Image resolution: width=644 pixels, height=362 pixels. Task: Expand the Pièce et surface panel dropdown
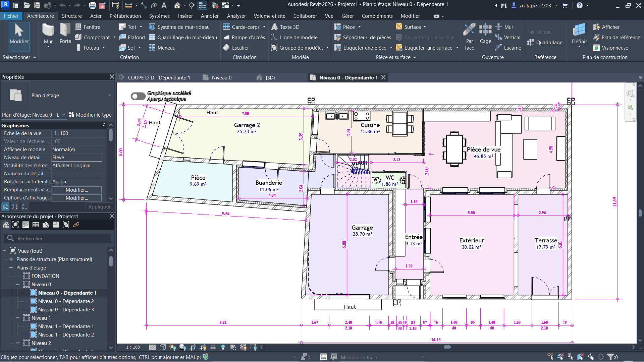pyautogui.click(x=415, y=58)
